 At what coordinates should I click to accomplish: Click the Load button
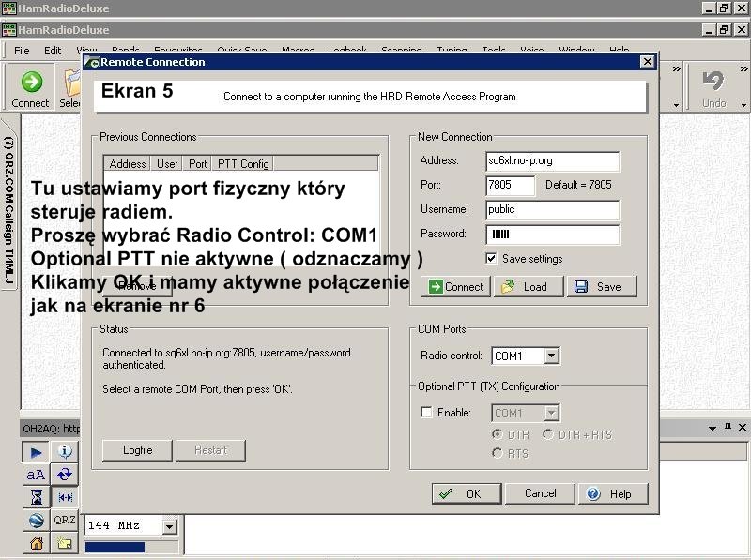[529, 287]
